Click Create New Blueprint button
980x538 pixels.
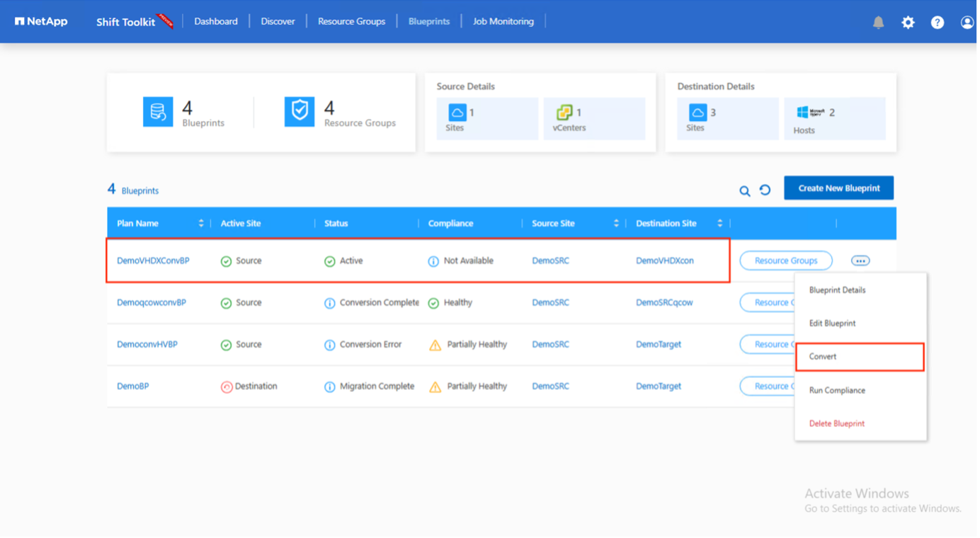[838, 188]
